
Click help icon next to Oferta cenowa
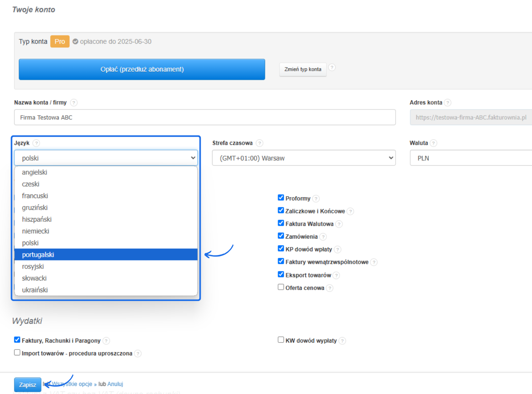coord(329,288)
